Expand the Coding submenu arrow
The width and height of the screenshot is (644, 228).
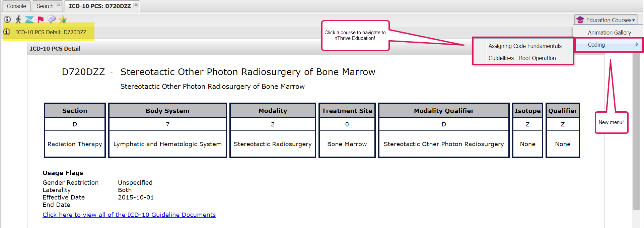636,45
